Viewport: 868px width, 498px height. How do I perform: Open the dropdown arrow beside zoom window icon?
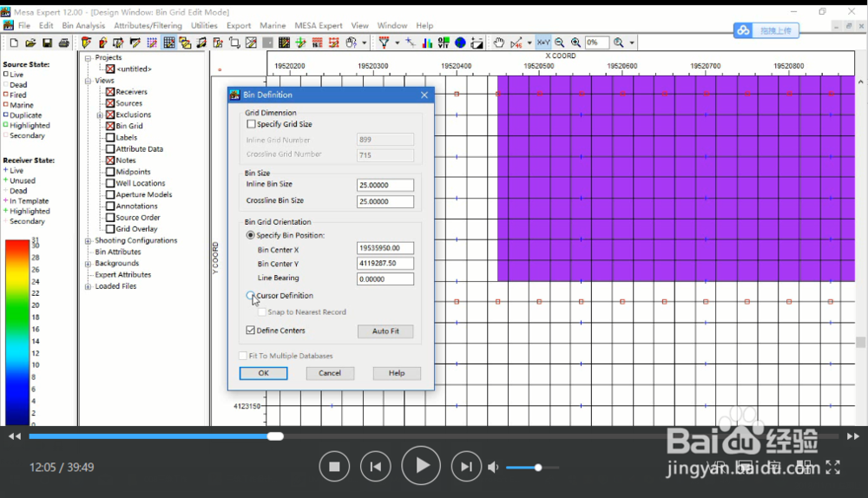(x=632, y=43)
